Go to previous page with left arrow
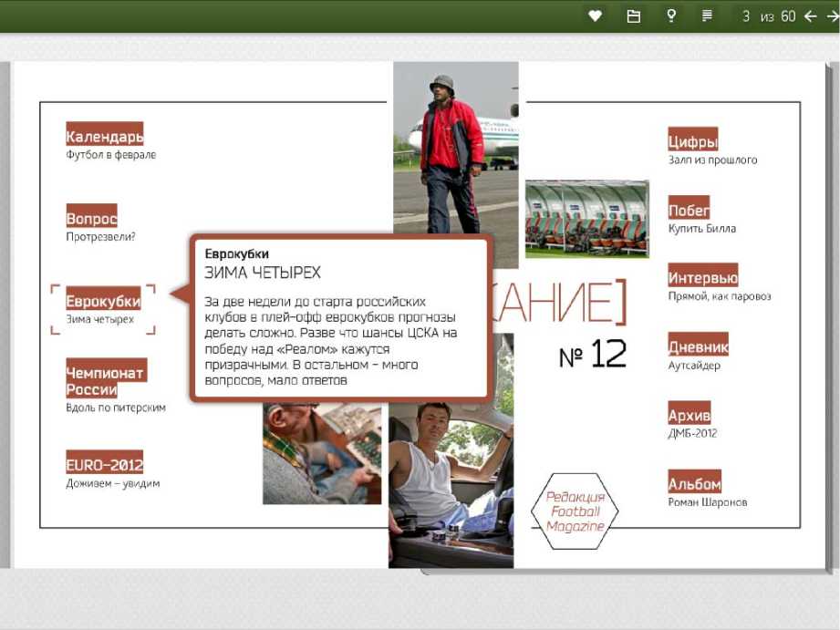Viewport: 840px width, 630px height. (x=810, y=16)
